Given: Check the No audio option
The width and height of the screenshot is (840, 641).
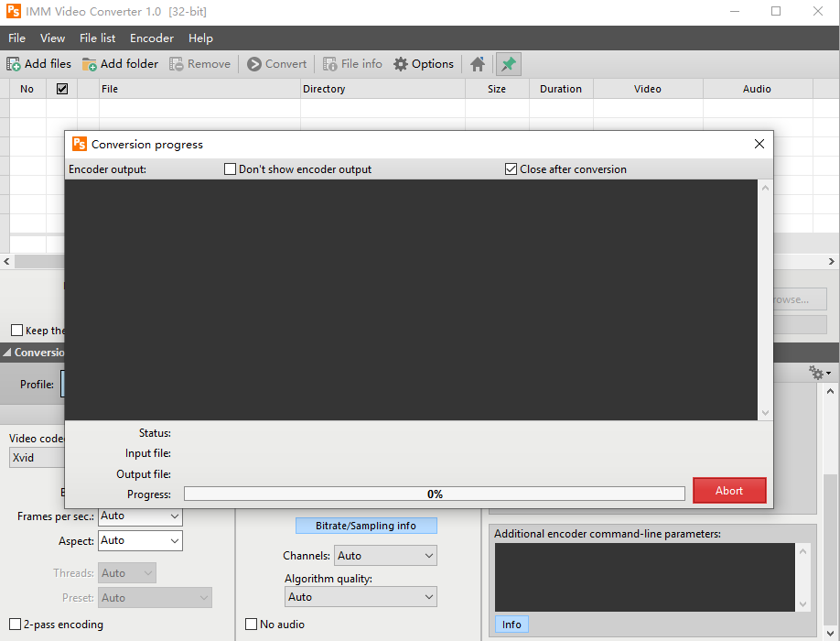Looking at the screenshot, I should pyautogui.click(x=251, y=624).
